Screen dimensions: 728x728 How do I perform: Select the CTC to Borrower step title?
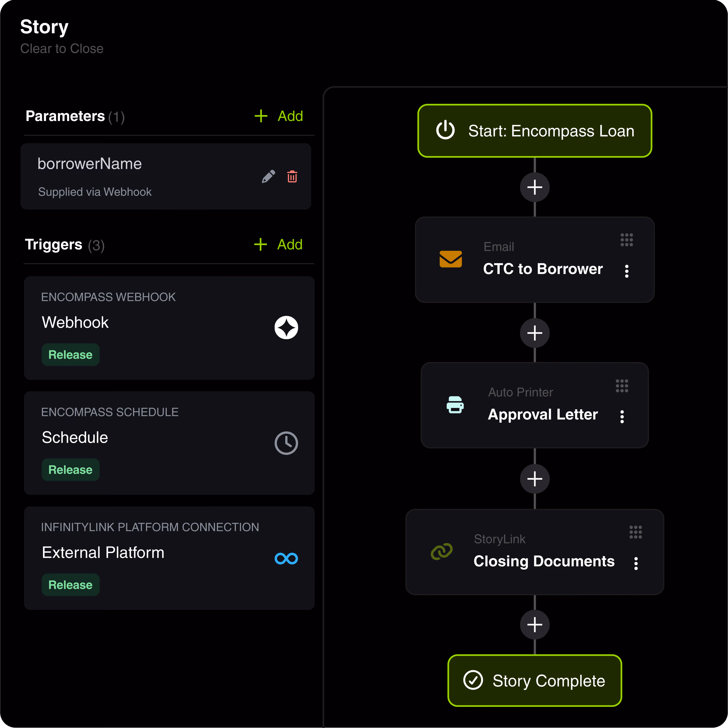(x=543, y=269)
